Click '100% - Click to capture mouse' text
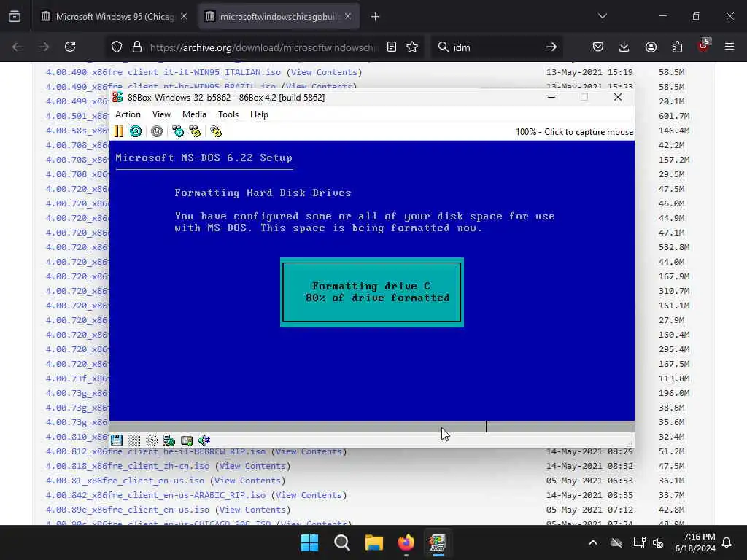This screenshot has width=747, height=560. (x=575, y=132)
